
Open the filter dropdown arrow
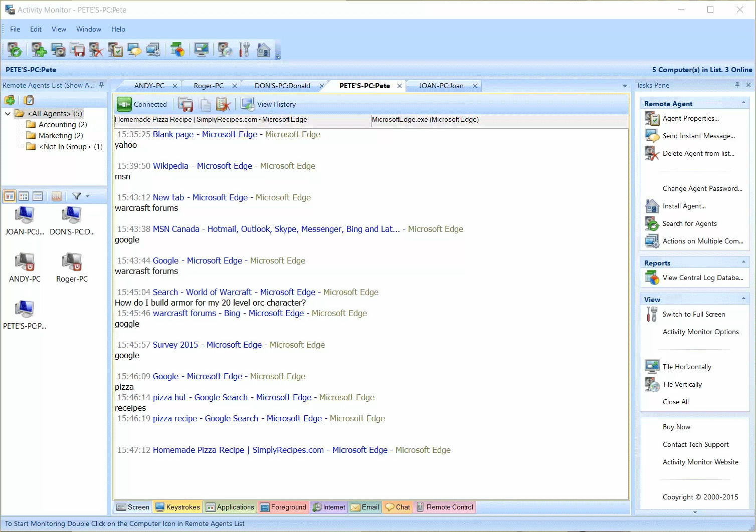[88, 196]
